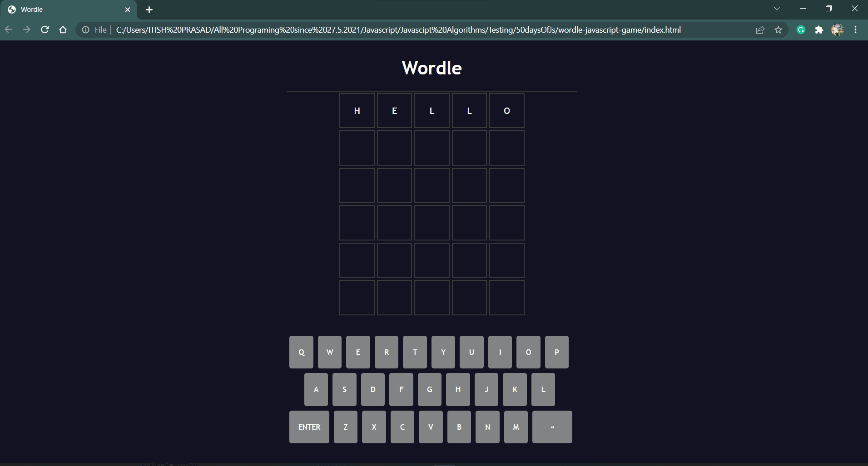Hit the R key on the Wordle keyboard

click(x=387, y=352)
